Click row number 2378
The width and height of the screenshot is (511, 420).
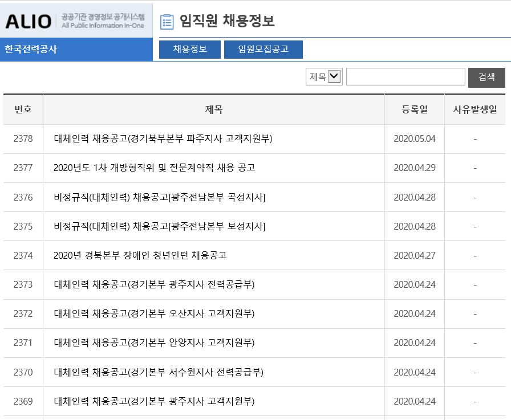tap(23, 138)
